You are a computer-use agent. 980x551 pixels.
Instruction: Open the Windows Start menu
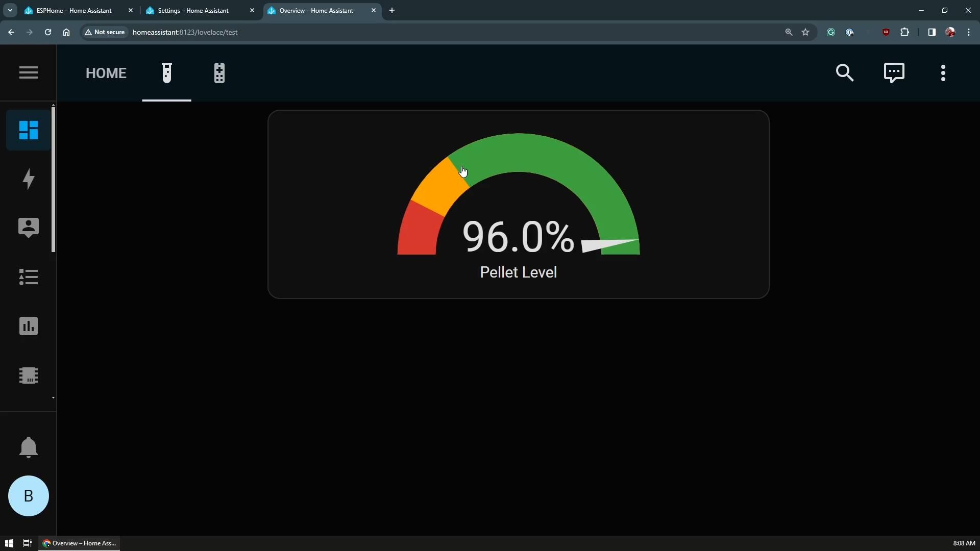click(9, 543)
